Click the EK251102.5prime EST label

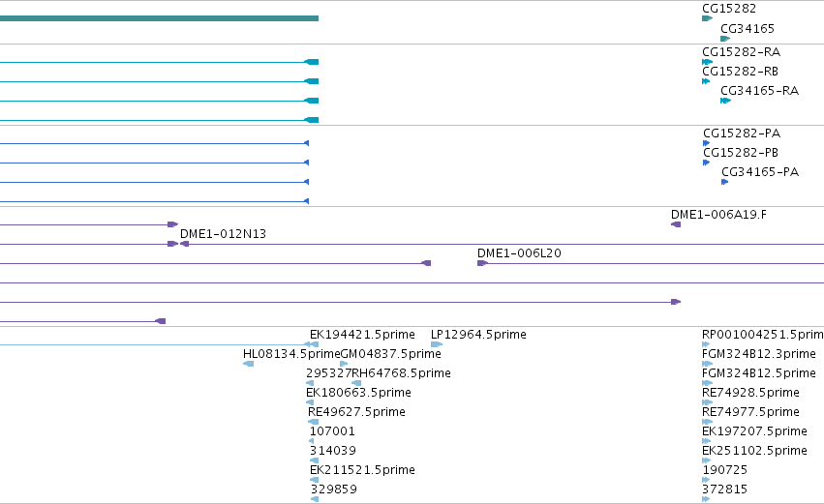[x=754, y=451]
